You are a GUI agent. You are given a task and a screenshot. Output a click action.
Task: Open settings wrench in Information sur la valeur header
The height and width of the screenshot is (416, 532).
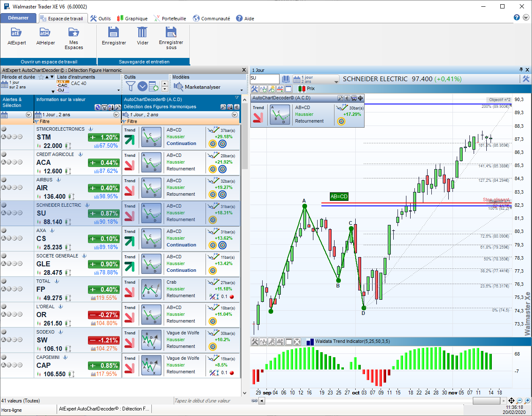click(118, 107)
